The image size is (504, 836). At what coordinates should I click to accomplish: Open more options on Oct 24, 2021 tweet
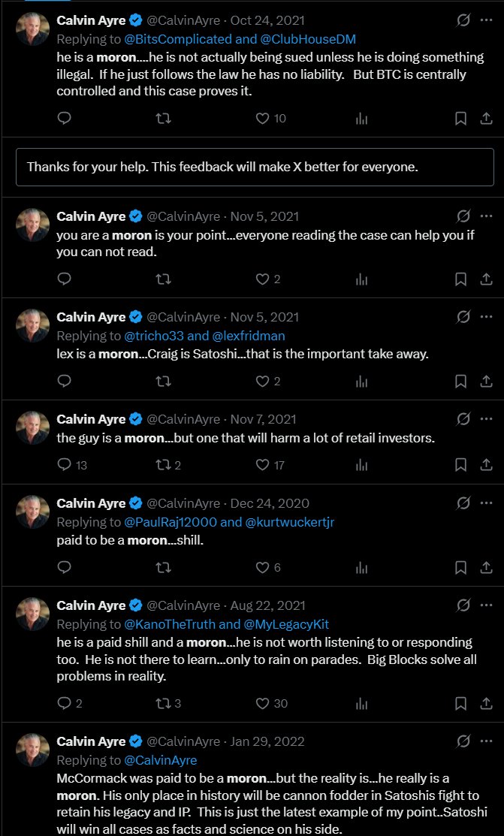click(487, 20)
